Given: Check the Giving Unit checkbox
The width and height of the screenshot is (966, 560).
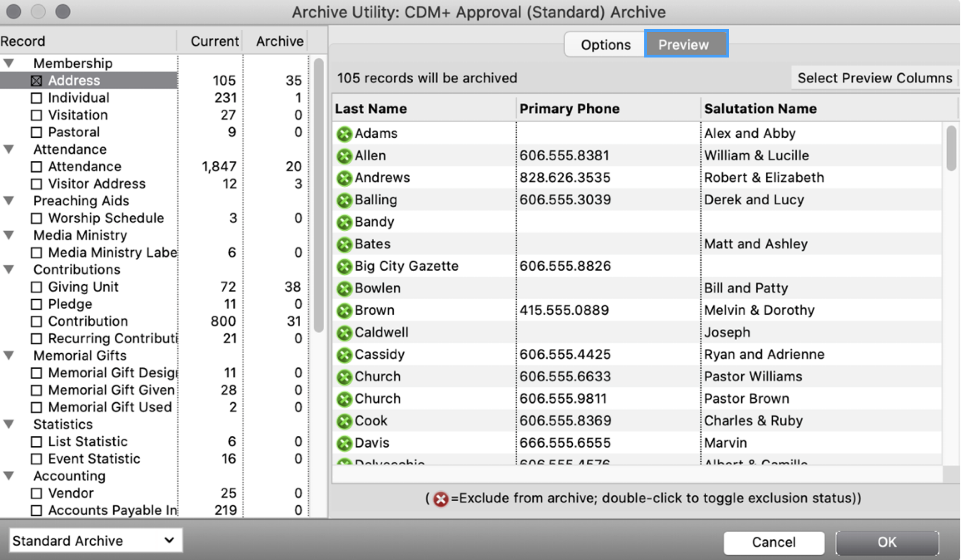Looking at the screenshot, I should pos(35,287).
